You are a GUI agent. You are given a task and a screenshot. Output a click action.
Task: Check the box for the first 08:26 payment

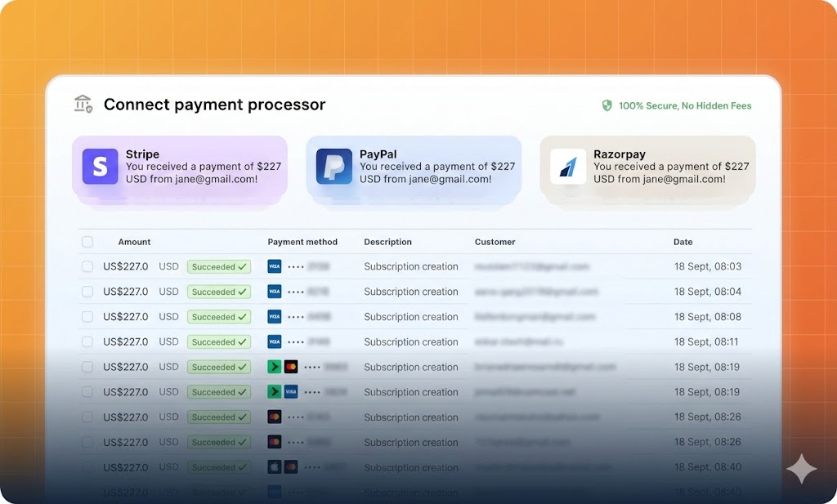point(87,417)
